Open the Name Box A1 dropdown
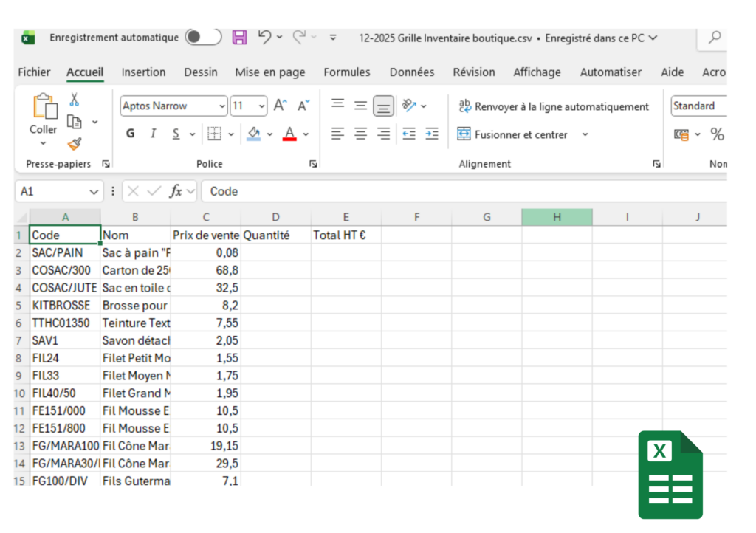Screen dimensions: 756x533 pos(94,191)
